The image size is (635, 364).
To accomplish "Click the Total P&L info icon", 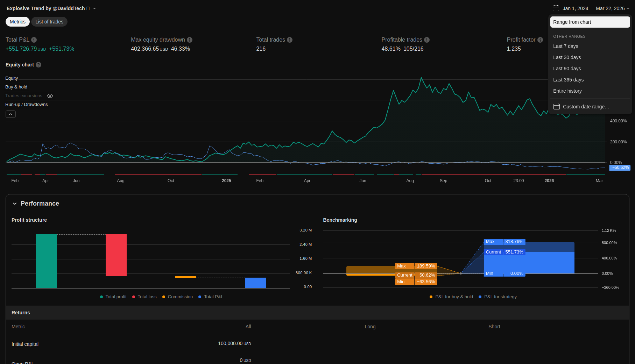I will pos(34,40).
